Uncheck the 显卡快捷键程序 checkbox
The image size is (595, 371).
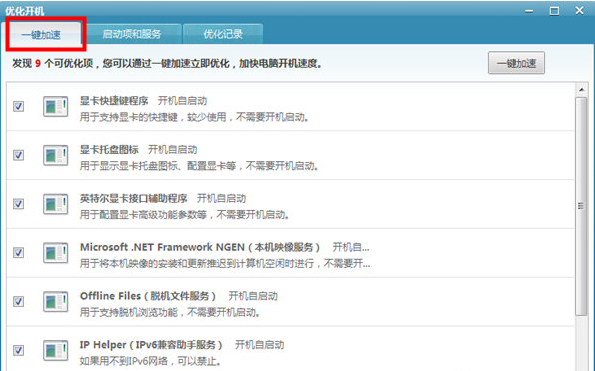click(x=19, y=106)
